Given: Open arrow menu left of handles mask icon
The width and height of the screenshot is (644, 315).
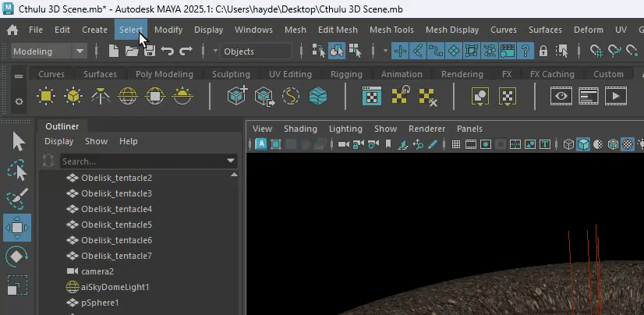Looking at the screenshot, I should (385, 51).
